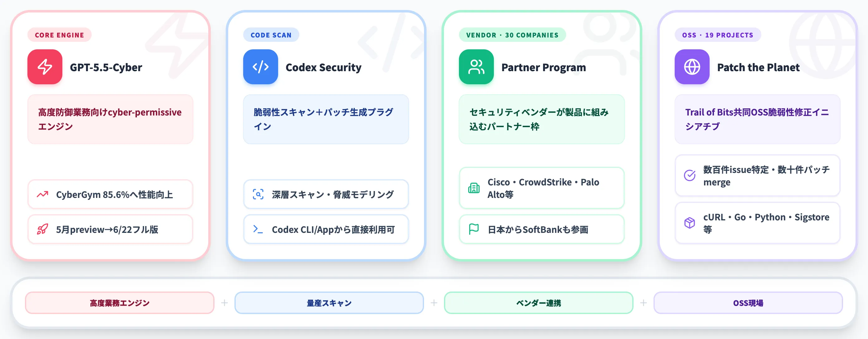
Task: Click the package box icon beside cURL
Action: click(689, 223)
